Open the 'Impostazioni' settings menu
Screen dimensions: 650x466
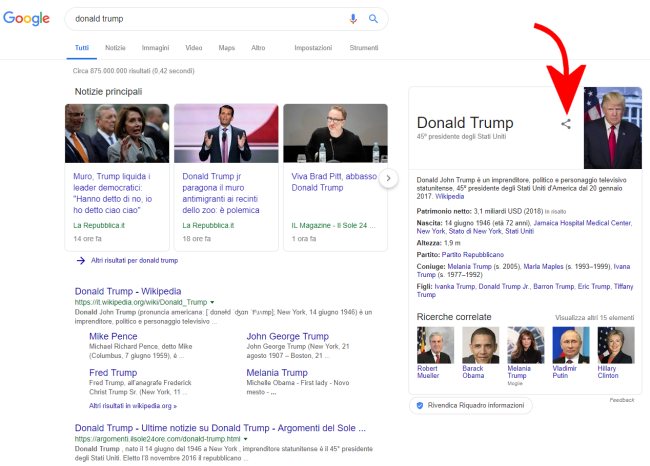313,47
